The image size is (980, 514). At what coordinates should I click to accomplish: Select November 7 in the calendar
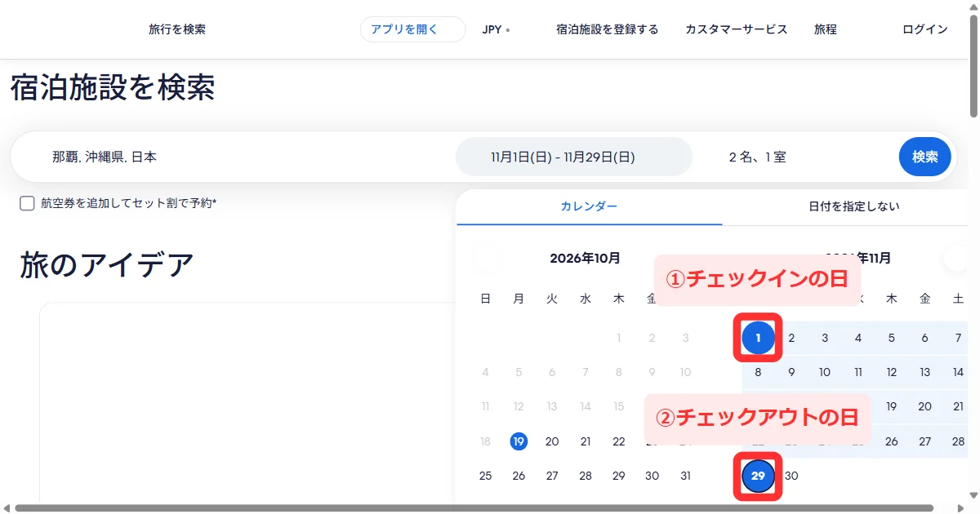click(958, 338)
